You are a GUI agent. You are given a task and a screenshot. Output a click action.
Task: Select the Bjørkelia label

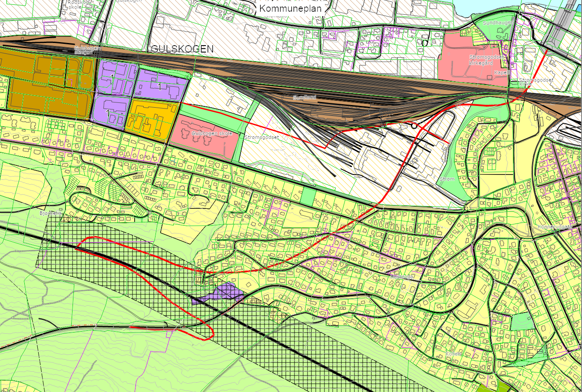(51, 213)
